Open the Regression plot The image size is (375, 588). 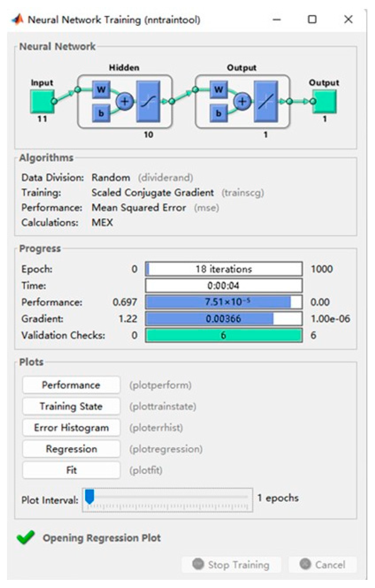pyautogui.click(x=71, y=449)
